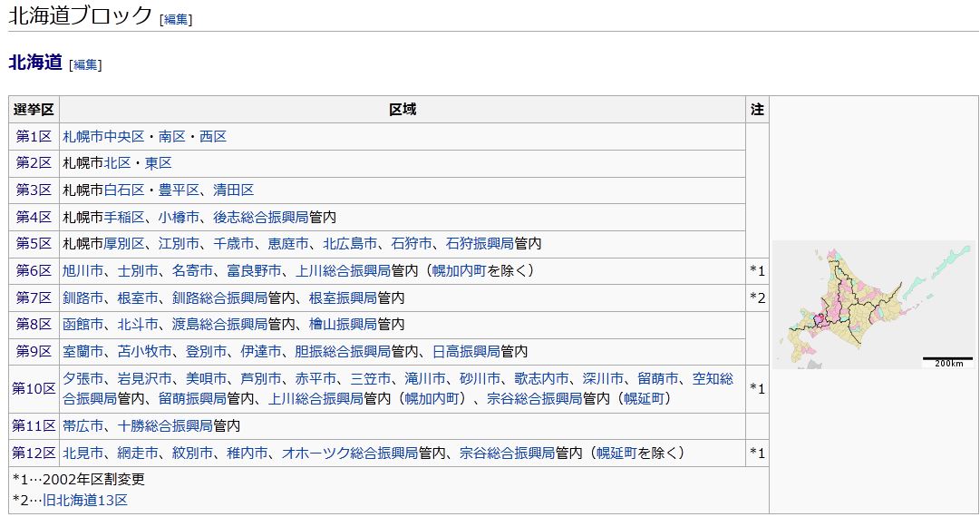Open 第1区 district link
This screenshot has height=517, width=980.
point(34,136)
